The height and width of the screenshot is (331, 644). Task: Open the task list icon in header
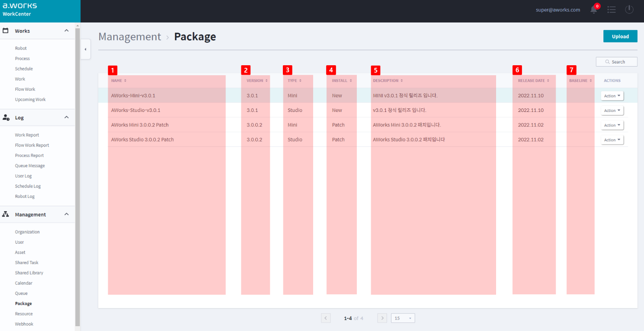(612, 10)
